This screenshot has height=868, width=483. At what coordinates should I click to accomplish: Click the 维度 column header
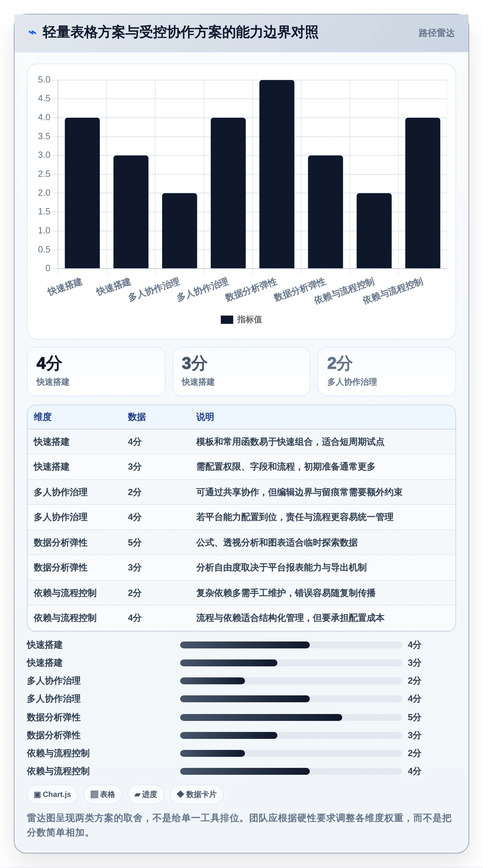[43, 417]
